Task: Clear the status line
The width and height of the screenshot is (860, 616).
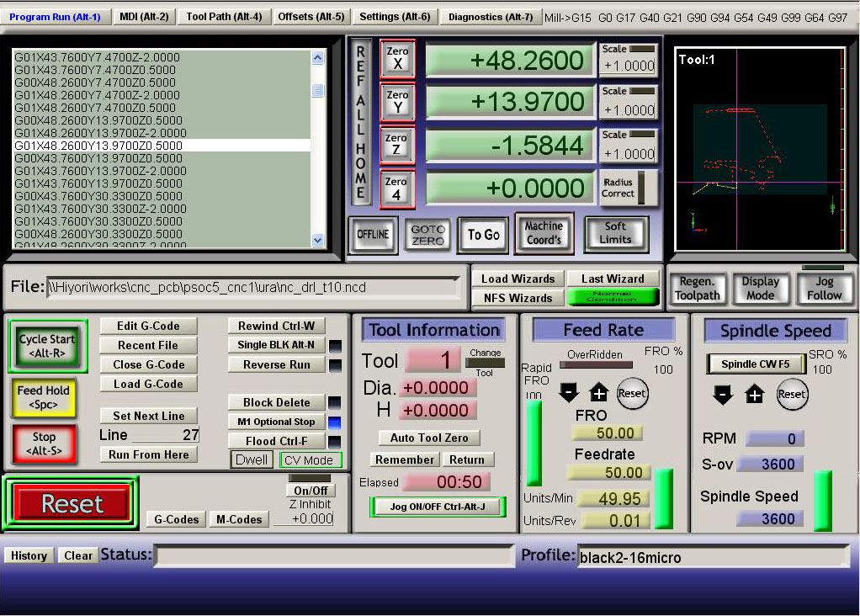Action: pos(78,555)
